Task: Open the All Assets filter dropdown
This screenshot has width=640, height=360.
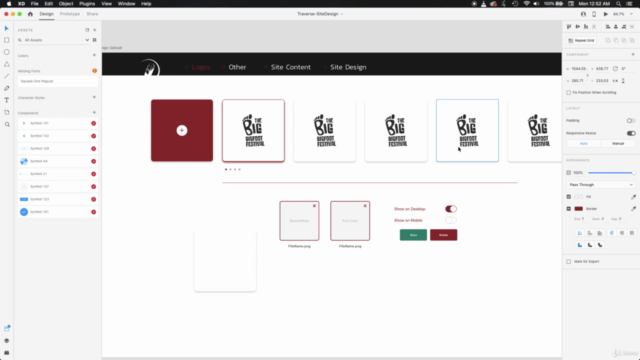Action: tap(87, 40)
